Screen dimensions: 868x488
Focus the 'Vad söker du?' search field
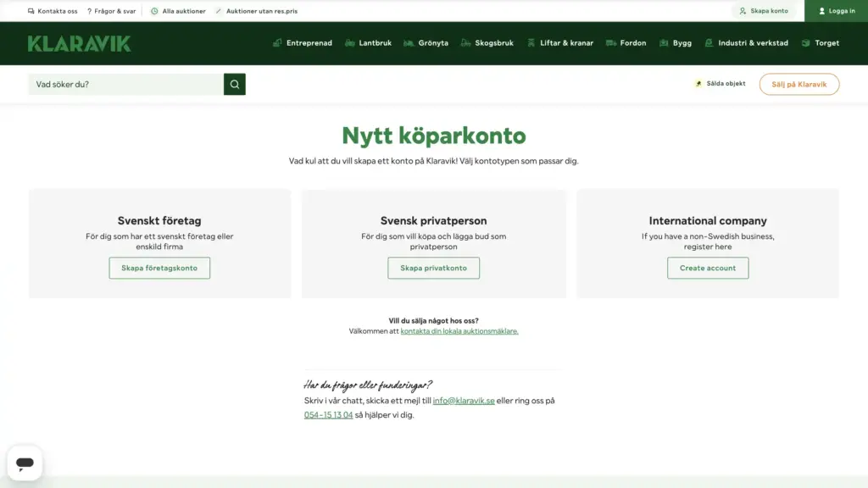(x=125, y=85)
